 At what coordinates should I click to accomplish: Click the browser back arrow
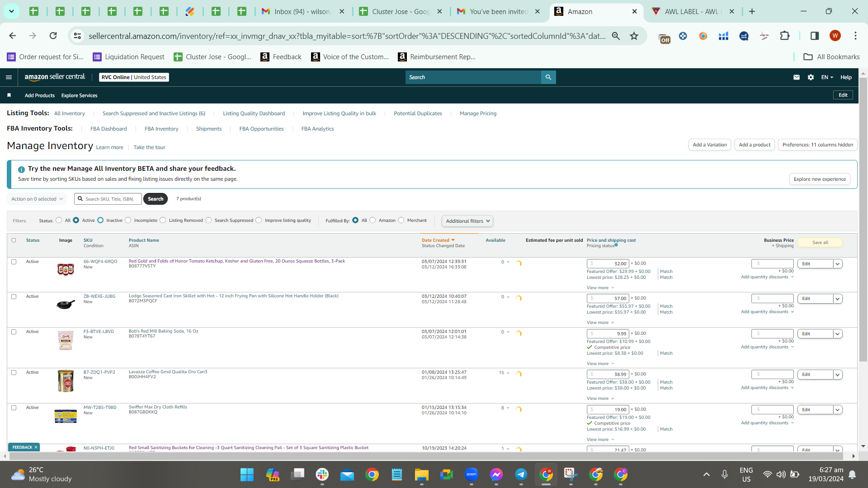[x=13, y=36]
